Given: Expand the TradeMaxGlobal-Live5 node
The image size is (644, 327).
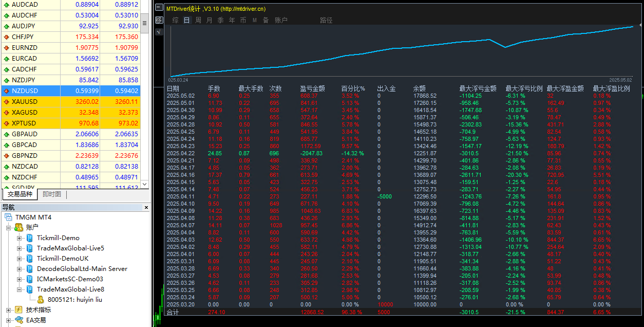Looking at the screenshot, I should 20,248.
